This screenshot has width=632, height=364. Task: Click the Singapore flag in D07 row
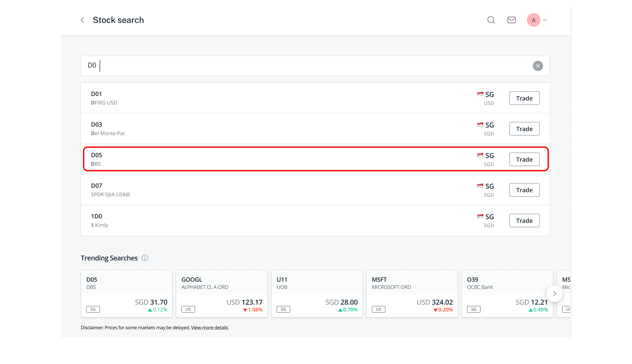pos(480,186)
